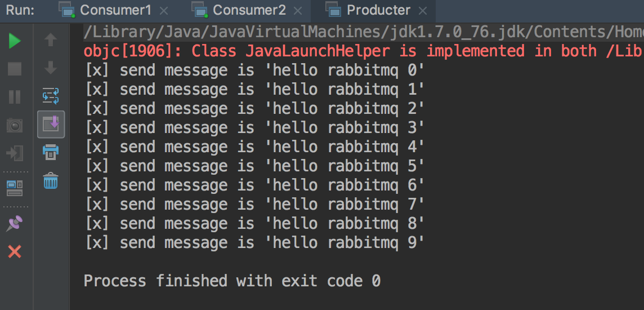
Task: Click the Print console icon
Action: [x=51, y=152]
